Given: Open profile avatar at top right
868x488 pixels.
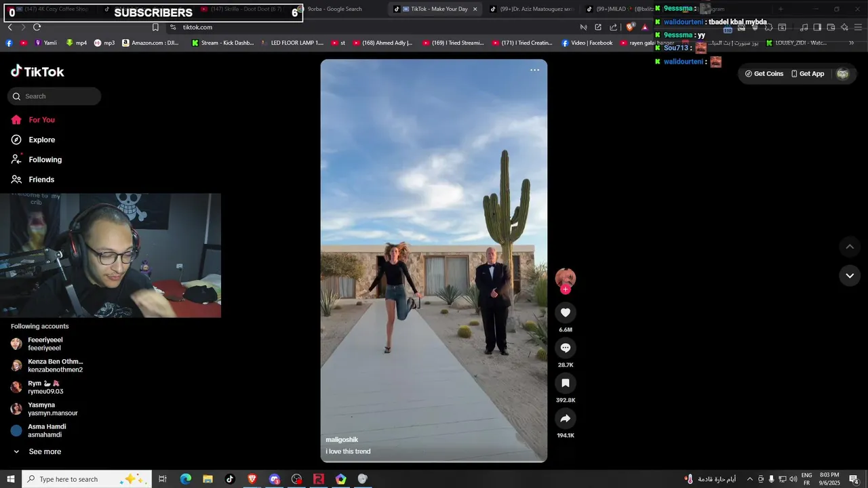Looking at the screenshot, I should (x=843, y=74).
